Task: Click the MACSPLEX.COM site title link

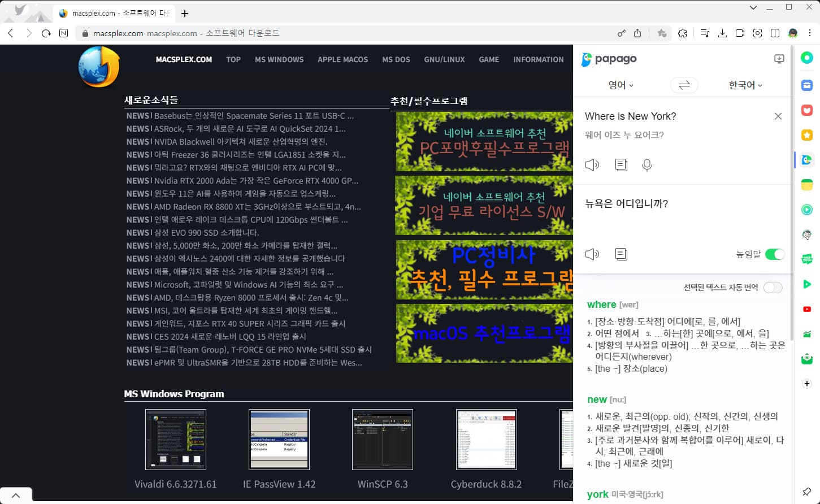Action: [184, 59]
